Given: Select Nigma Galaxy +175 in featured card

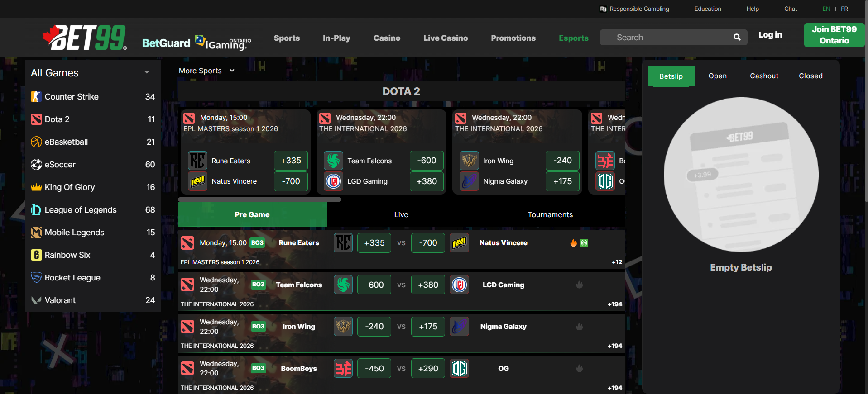Looking at the screenshot, I should click(x=562, y=181).
